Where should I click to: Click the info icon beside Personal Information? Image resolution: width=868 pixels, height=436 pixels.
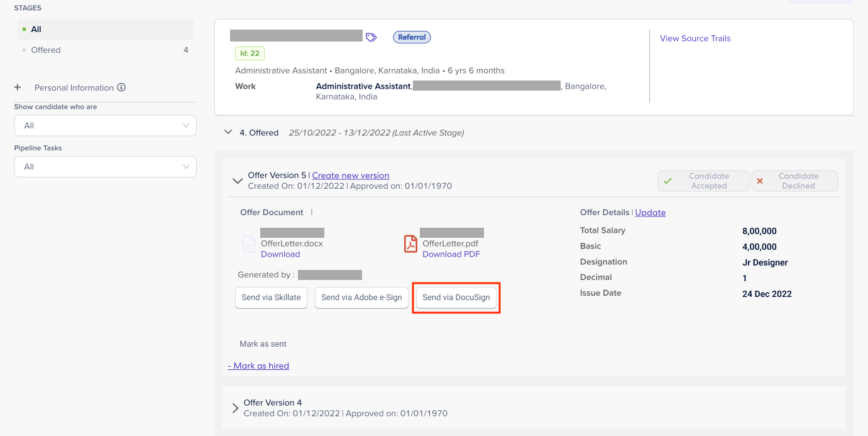coord(122,87)
